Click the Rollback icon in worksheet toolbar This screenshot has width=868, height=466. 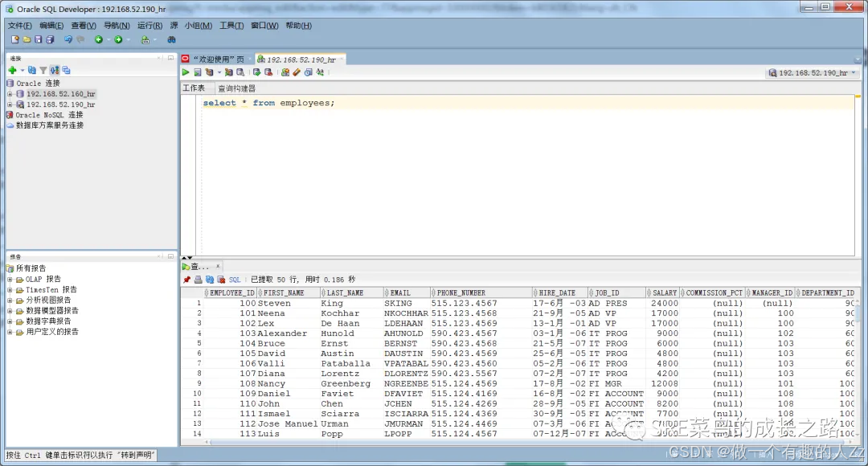pyautogui.click(x=268, y=72)
